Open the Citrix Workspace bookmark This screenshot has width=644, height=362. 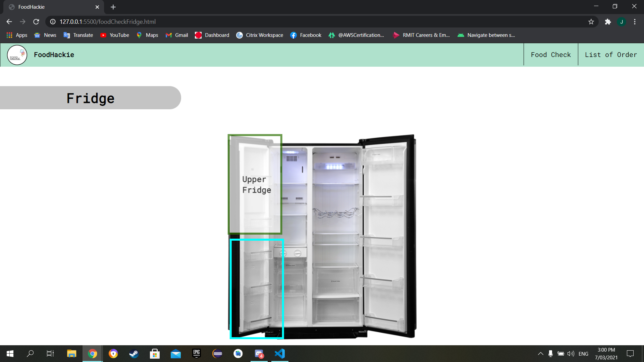(260, 35)
